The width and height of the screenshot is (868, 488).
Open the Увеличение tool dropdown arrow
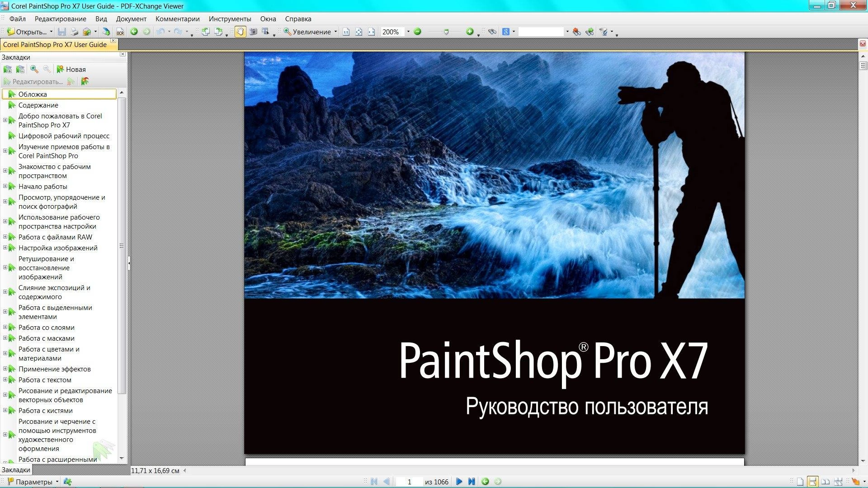(335, 32)
